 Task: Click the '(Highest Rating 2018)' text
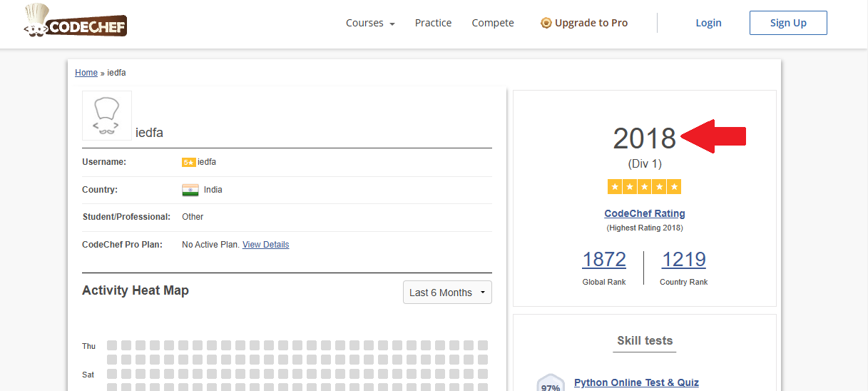click(645, 228)
